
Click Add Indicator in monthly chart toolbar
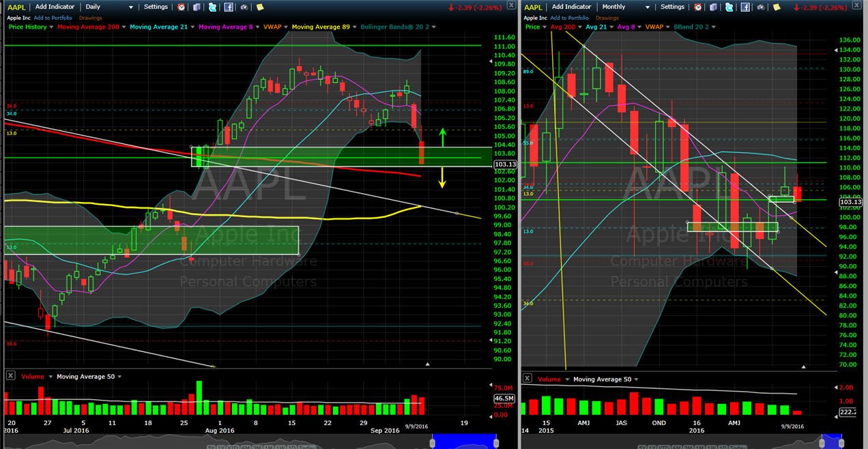[572, 7]
